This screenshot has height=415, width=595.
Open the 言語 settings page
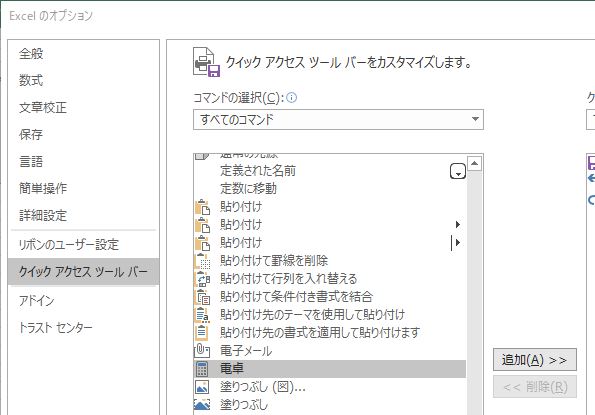click(31, 162)
